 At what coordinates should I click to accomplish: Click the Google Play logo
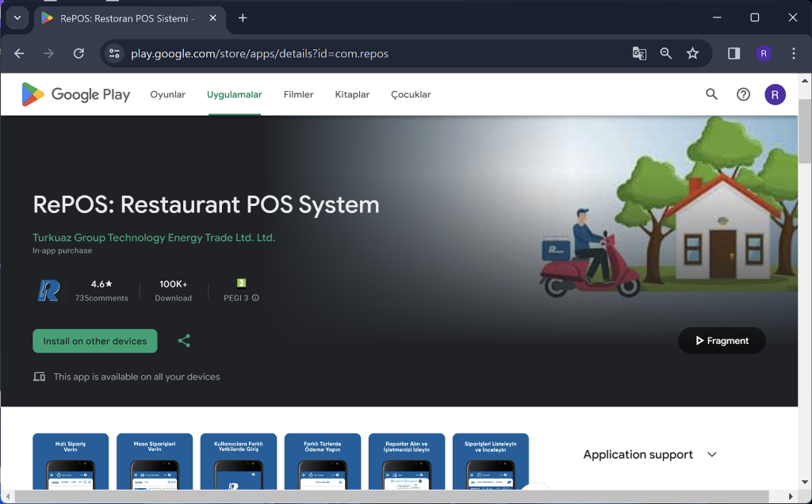(75, 94)
